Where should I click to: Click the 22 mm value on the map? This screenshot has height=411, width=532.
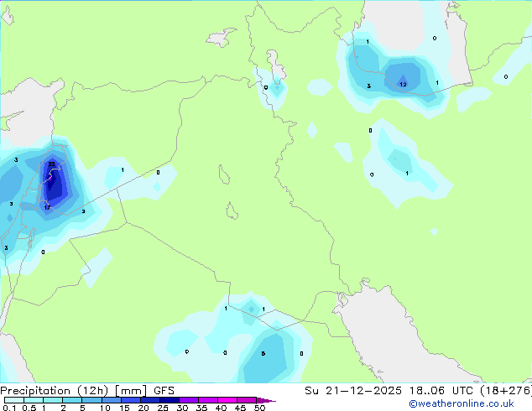point(51,164)
